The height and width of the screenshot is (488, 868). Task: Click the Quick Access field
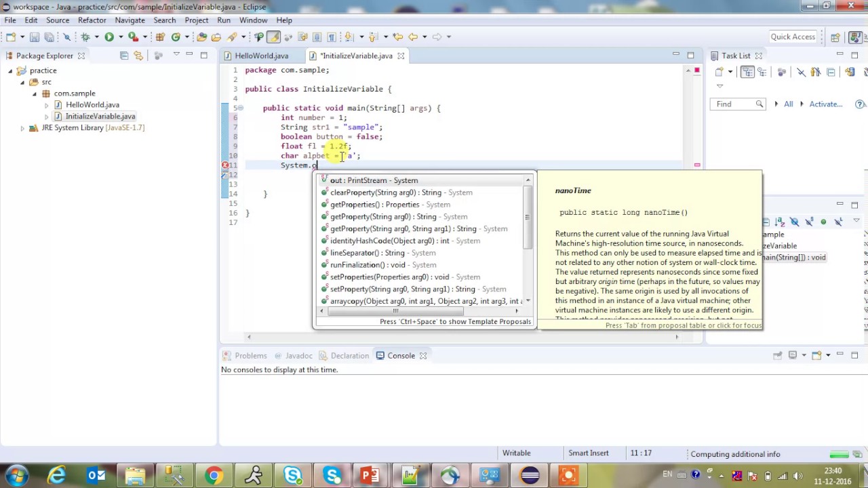click(x=793, y=37)
